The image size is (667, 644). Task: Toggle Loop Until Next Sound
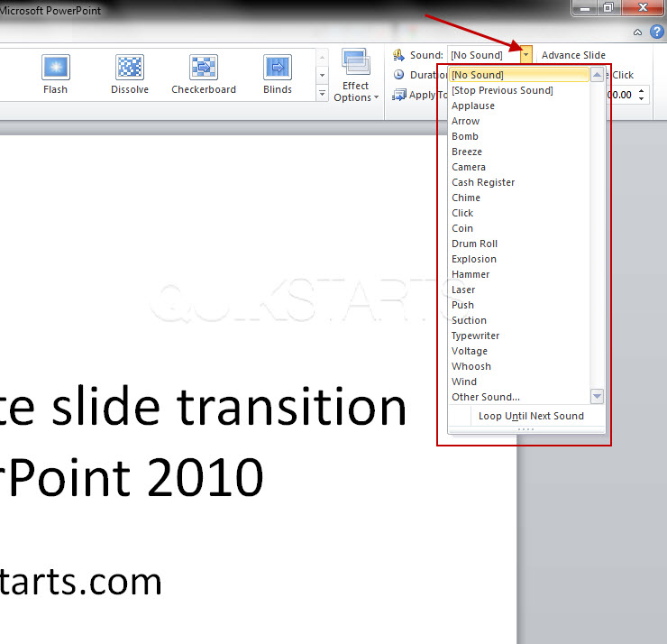526,416
